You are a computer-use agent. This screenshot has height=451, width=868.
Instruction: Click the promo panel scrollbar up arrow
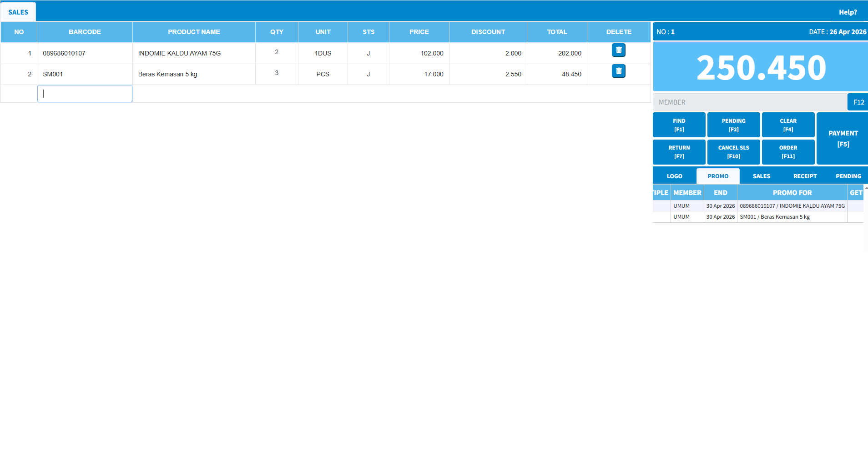[866, 187]
